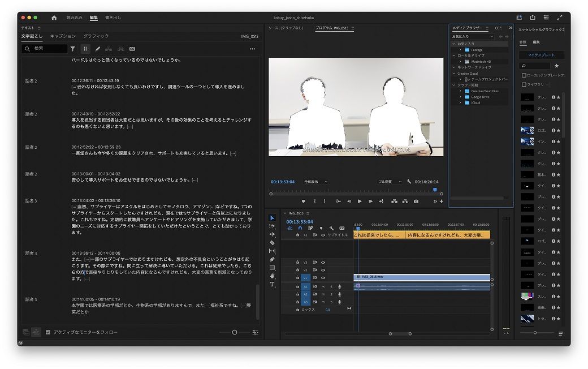Toggle 'アクティブなモニターをフォロー' checkbox
The image size is (588, 369).
point(48,332)
